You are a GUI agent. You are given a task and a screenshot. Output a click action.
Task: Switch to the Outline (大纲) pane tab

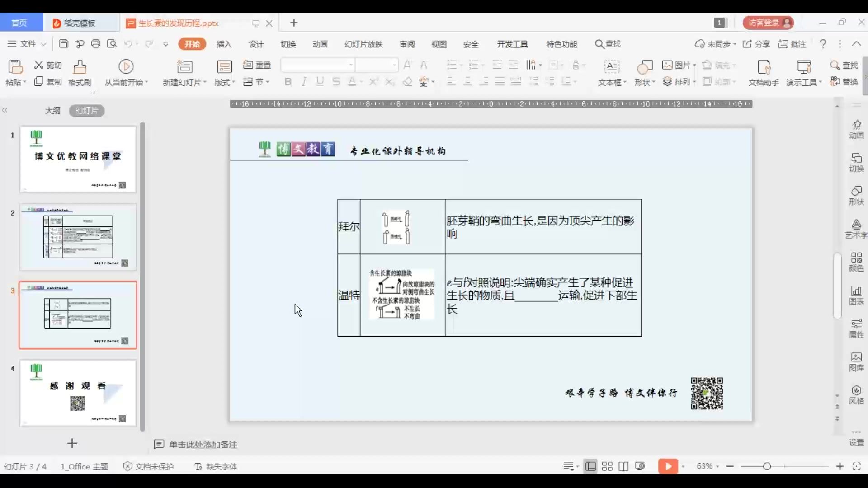coord(52,110)
